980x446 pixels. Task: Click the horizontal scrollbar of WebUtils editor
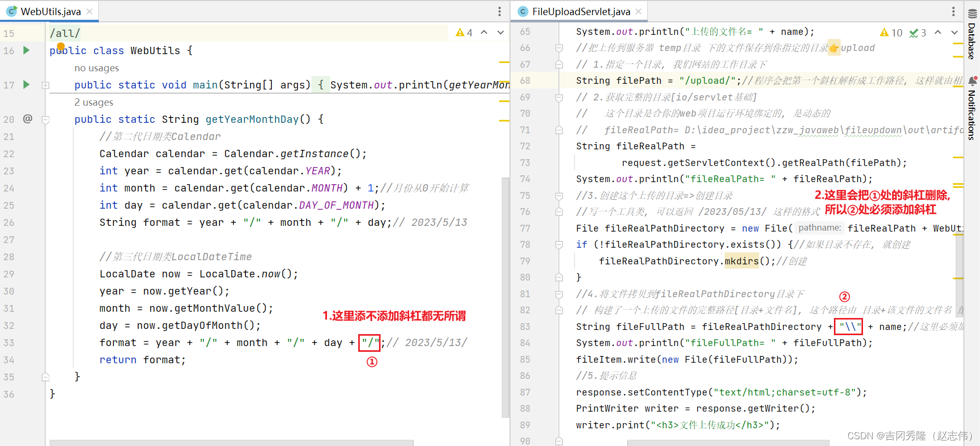pyautogui.click(x=231, y=443)
